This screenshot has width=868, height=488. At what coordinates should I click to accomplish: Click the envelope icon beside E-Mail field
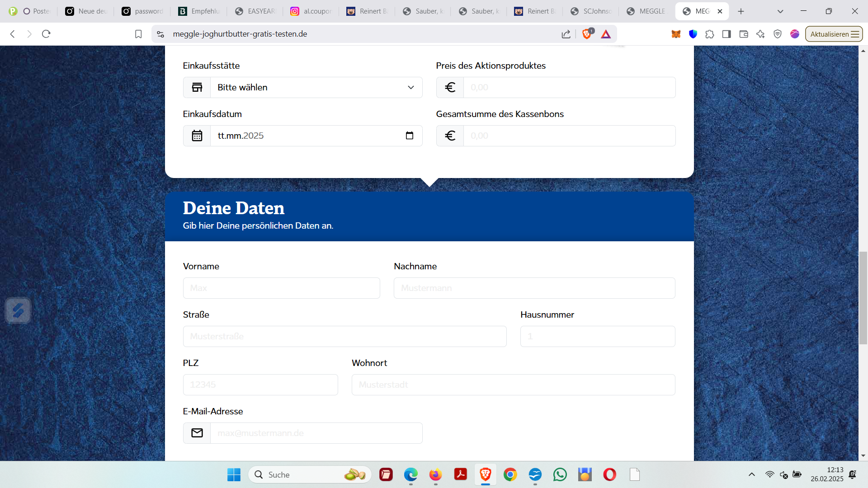click(197, 433)
